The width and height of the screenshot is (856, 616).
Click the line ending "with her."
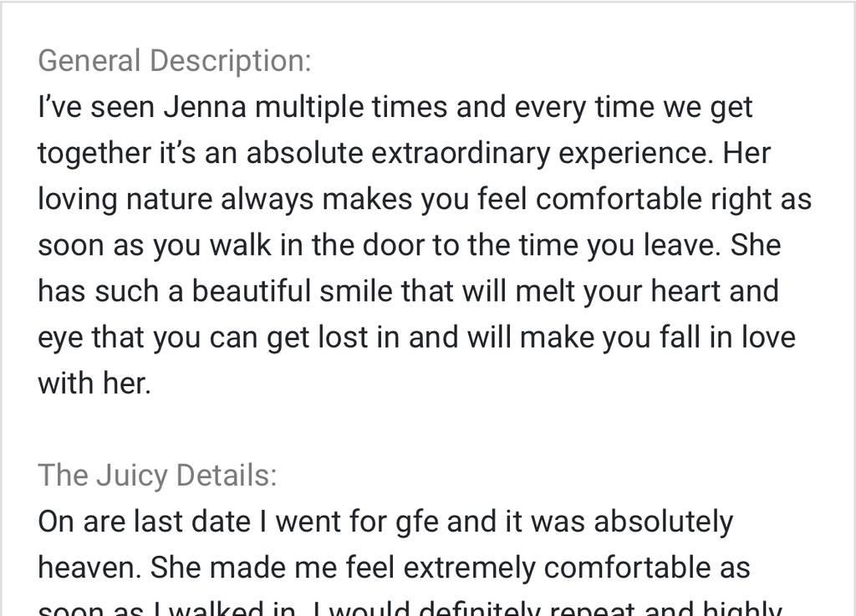click(x=94, y=384)
